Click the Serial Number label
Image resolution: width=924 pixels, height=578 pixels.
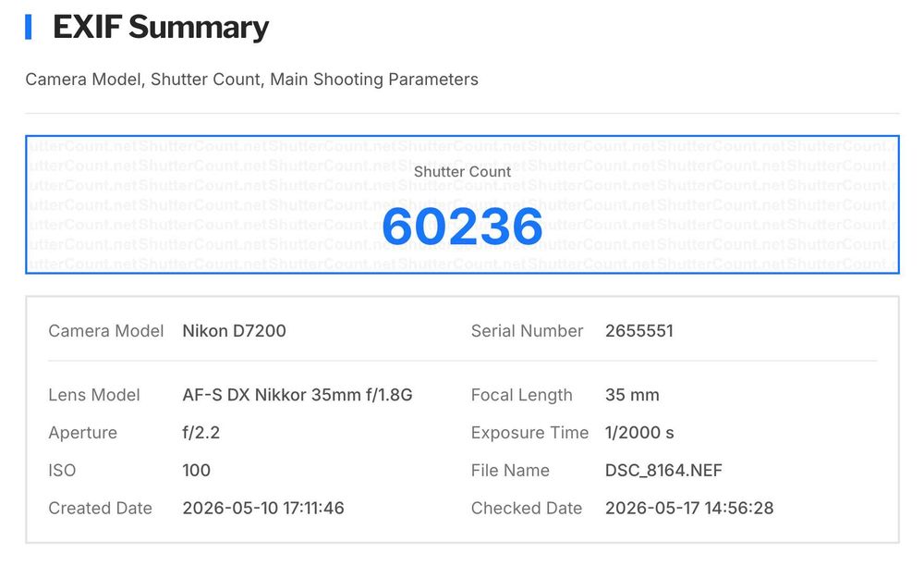tap(527, 331)
